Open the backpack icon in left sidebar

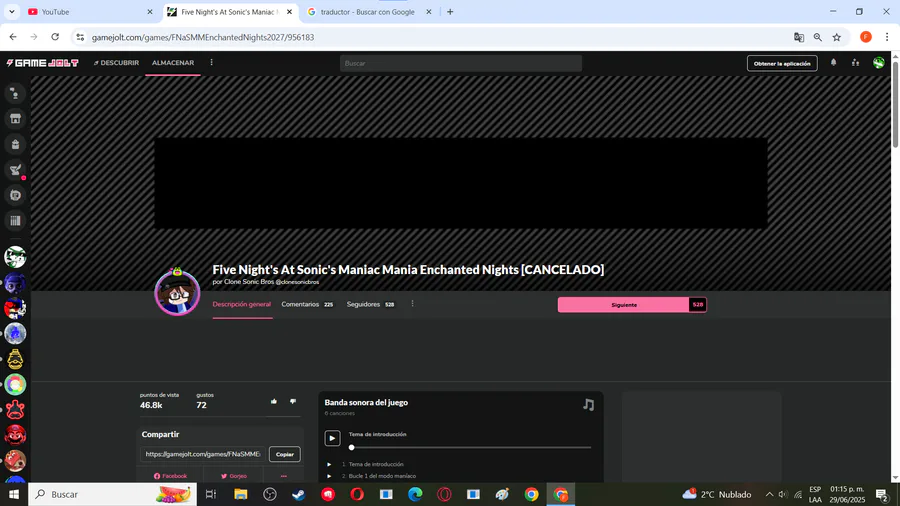pos(15,145)
